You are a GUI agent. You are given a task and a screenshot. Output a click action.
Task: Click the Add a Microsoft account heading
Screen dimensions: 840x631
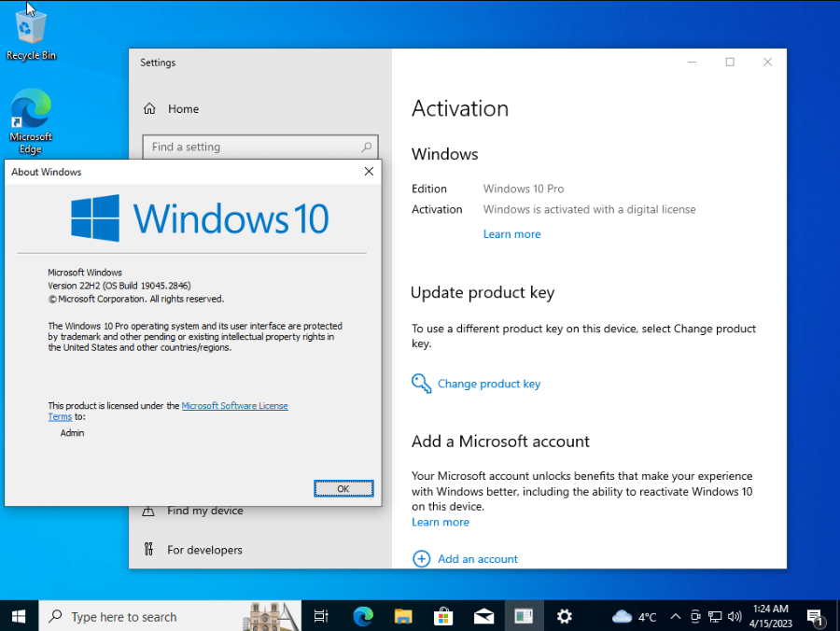(500, 442)
